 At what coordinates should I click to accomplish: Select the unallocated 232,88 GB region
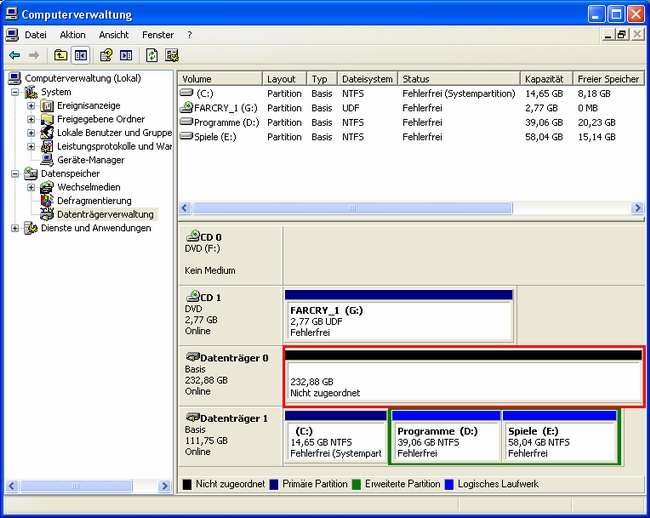(463, 376)
